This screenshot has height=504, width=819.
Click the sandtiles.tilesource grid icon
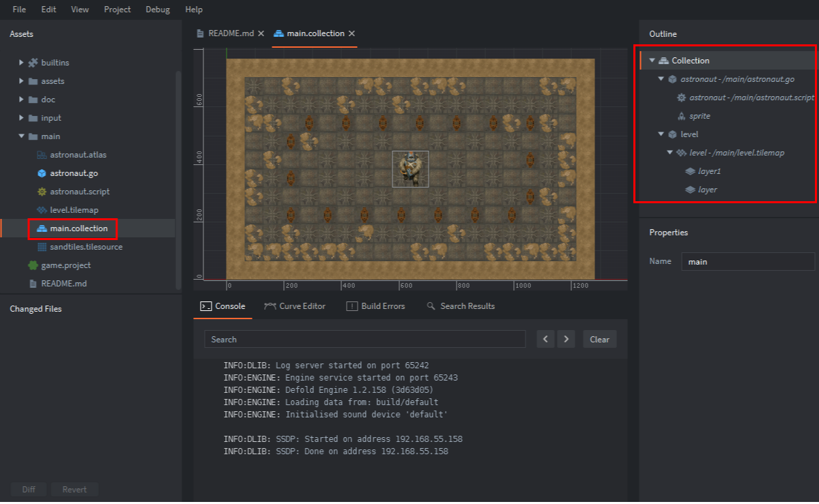click(42, 247)
